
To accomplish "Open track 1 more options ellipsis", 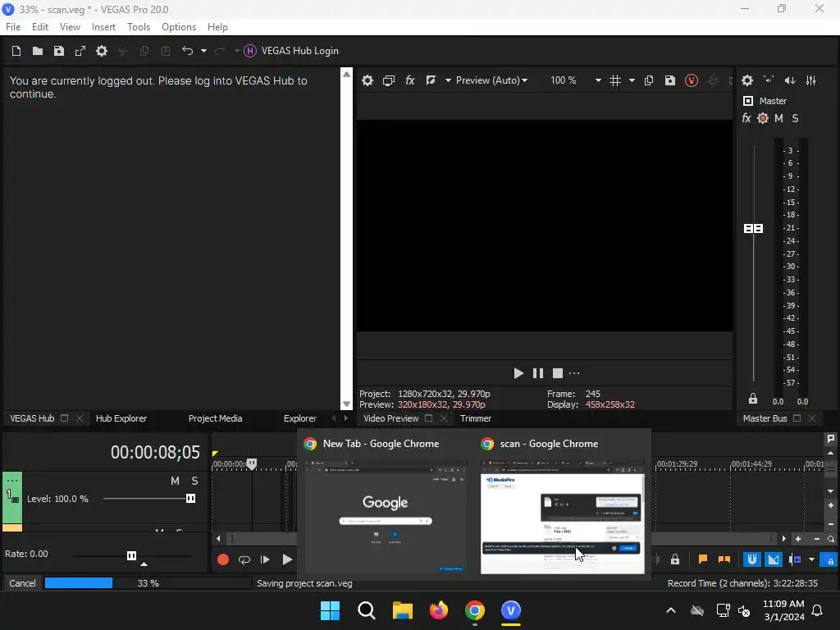I will (x=12, y=481).
